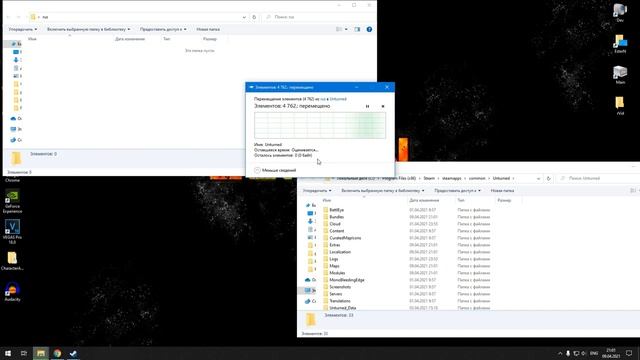
Task: Open the notification center icon
Action: point(629,353)
